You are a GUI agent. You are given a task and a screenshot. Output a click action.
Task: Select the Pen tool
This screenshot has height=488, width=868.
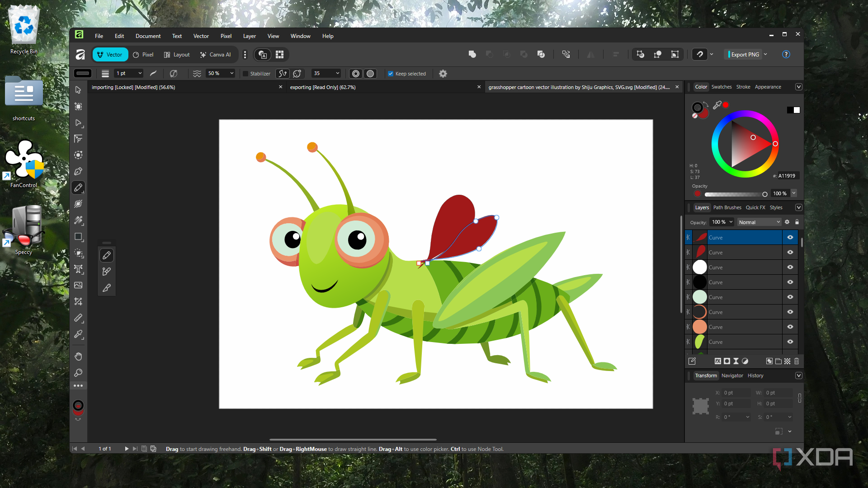pos(78,171)
